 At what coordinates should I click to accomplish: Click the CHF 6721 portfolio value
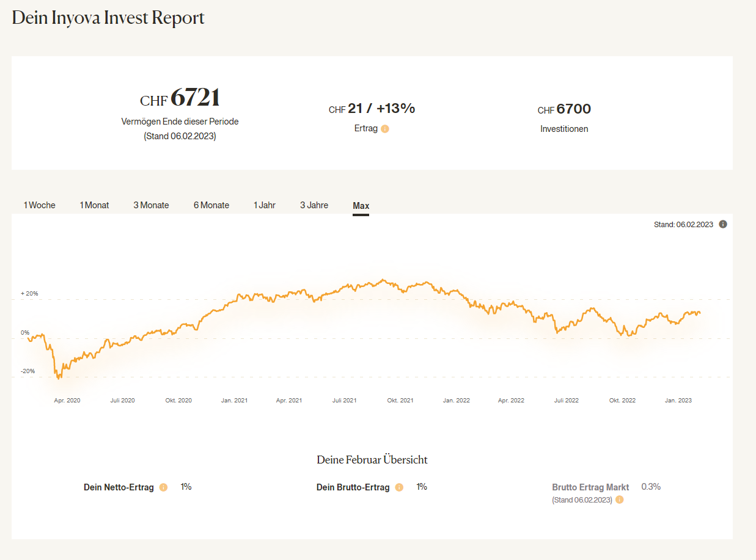180,98
